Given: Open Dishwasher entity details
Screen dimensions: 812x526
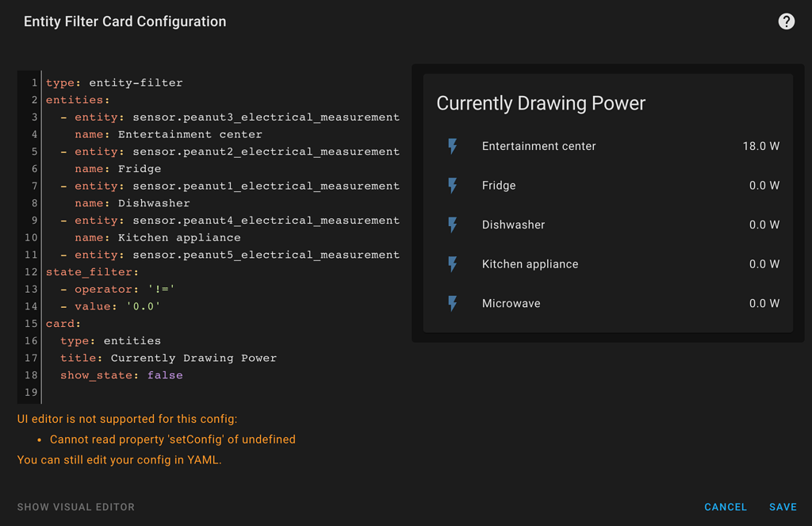Looking at the screenshot, I should pos(513,225).
